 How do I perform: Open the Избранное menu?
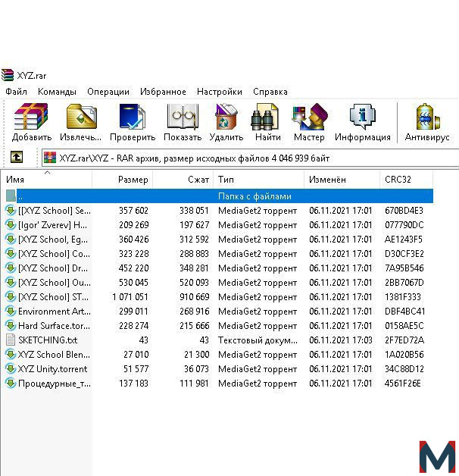pos(163,92)
